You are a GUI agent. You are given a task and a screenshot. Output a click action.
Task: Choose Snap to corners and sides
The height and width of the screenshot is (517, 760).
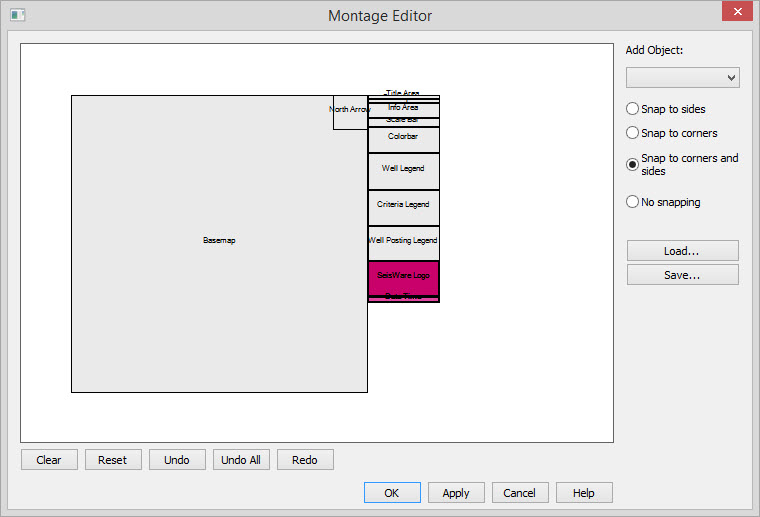632,165
